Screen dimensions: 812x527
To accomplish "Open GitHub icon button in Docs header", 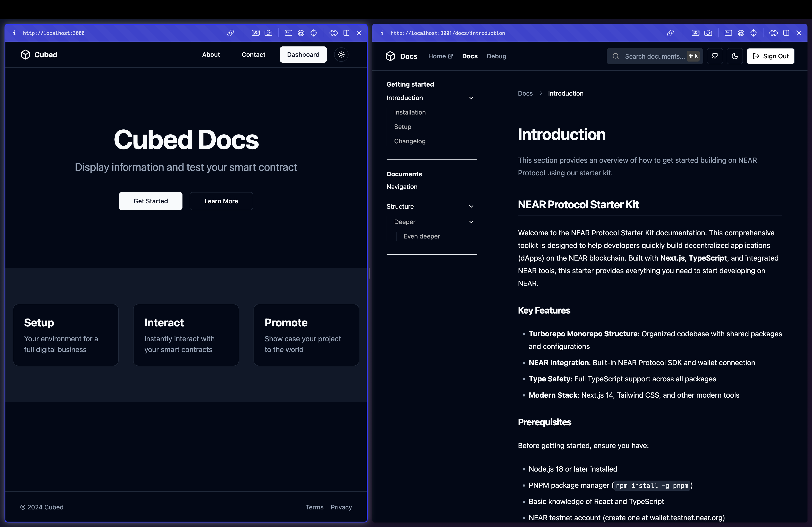I will click(x=715, y=56).
